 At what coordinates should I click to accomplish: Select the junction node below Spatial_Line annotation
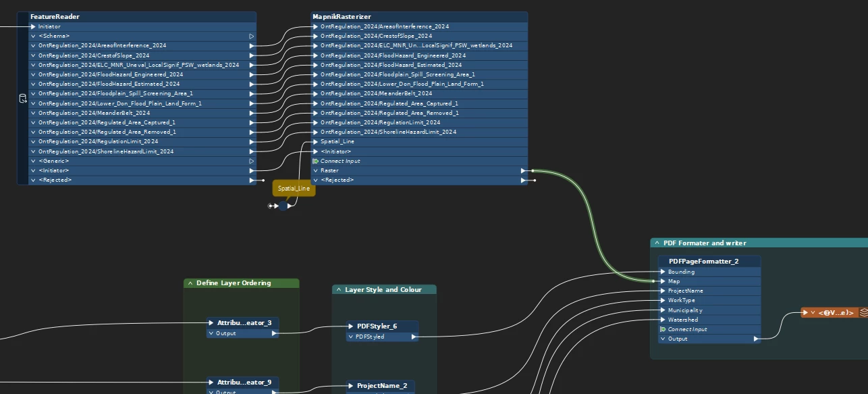(283, 206)
